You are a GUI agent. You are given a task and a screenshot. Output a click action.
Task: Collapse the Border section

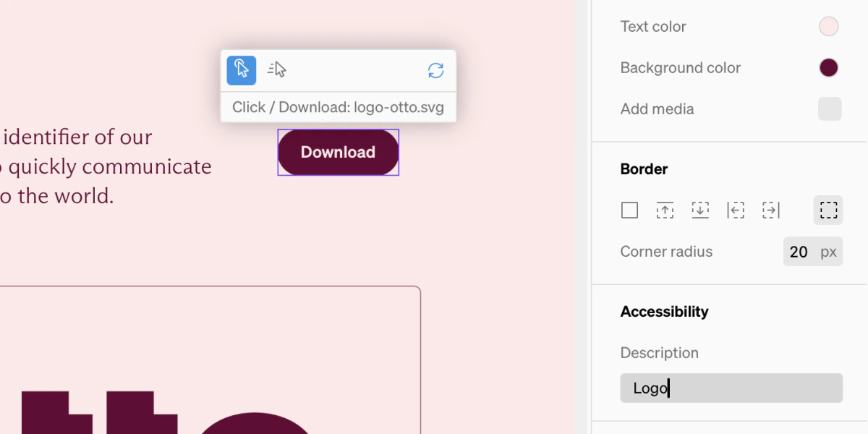(644, 169)
